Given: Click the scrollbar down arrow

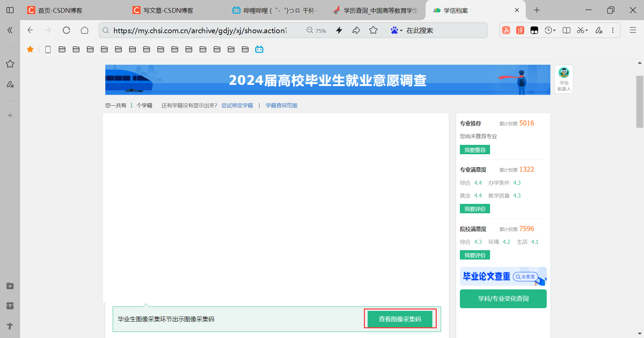Looking at the screenshot, I should 640,334.
